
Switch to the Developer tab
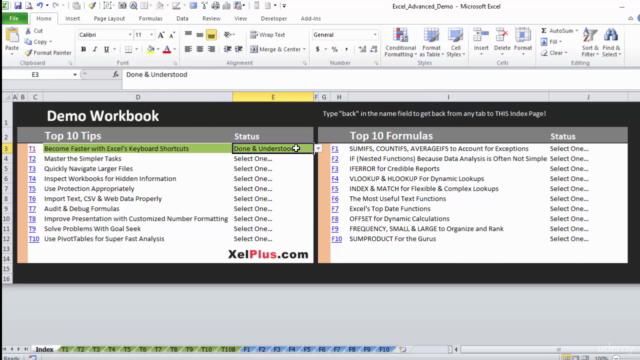tap(273, 18)
